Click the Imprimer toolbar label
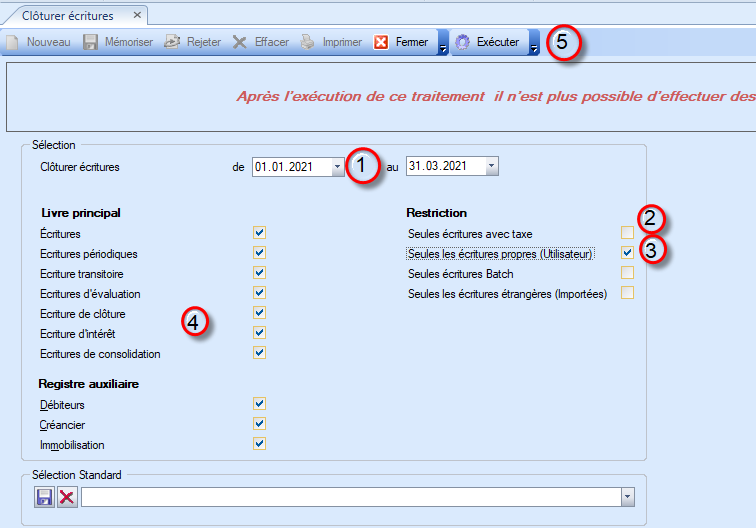756x528 pixels. [x=342, y=42]
